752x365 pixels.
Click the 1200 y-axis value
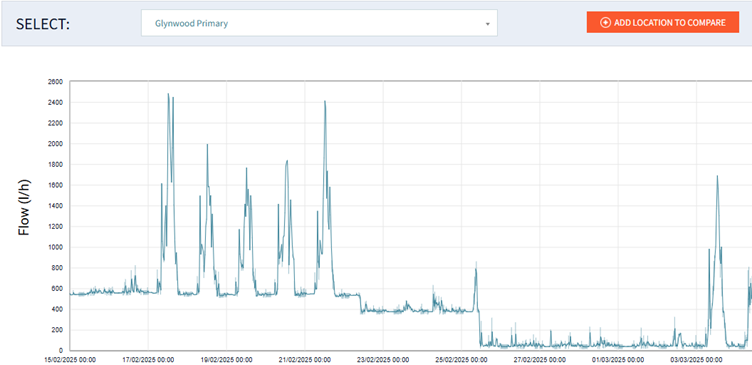(55, 226)
